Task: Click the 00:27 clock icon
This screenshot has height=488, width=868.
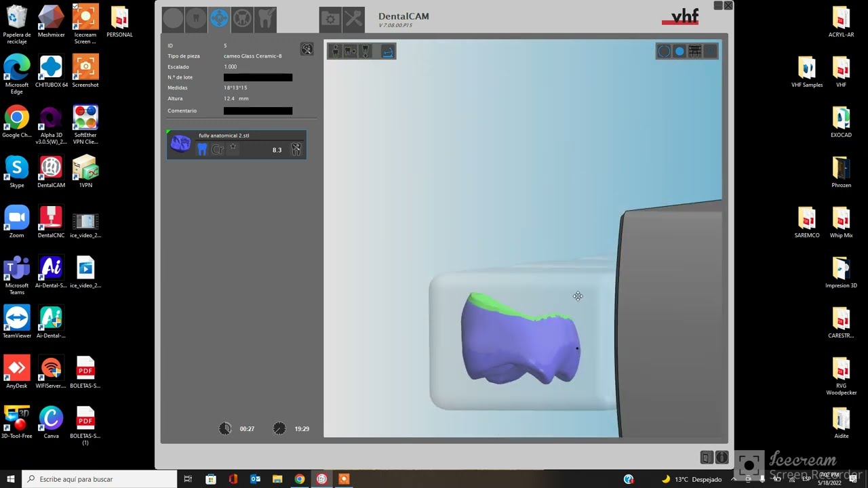Action: point(225,428)
